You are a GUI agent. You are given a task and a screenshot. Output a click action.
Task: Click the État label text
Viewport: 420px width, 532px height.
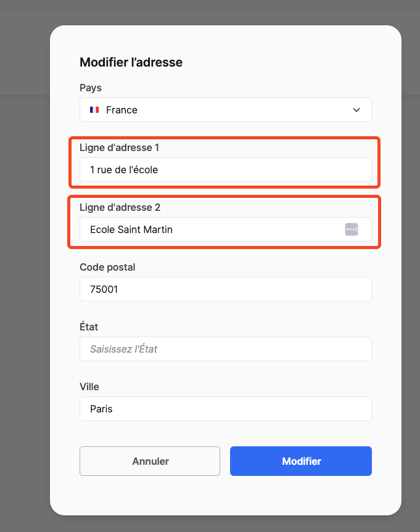(89, 327)
